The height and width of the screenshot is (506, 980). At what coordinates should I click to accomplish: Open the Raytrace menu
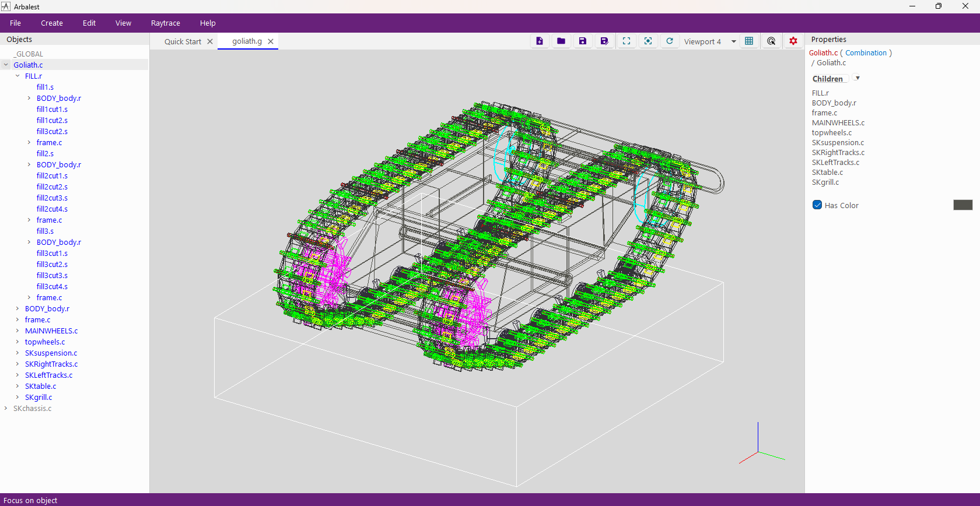tap(166, 23)
